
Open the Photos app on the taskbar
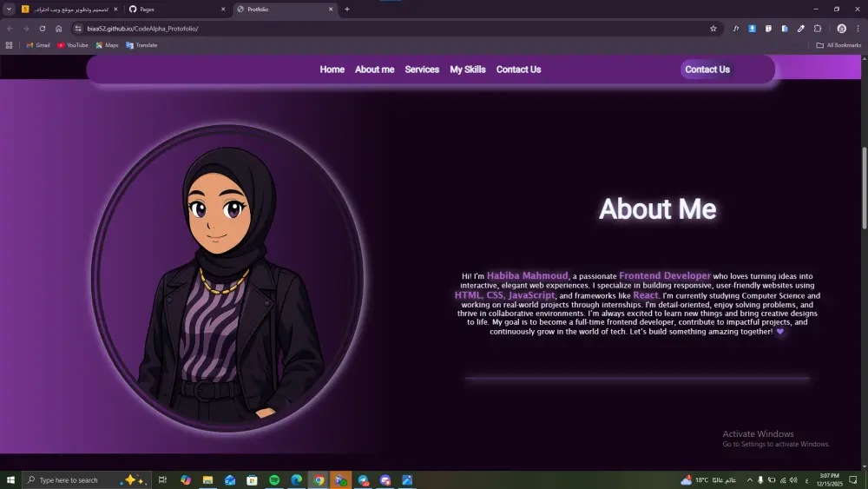pyautogui.click(x=407, y=479)
